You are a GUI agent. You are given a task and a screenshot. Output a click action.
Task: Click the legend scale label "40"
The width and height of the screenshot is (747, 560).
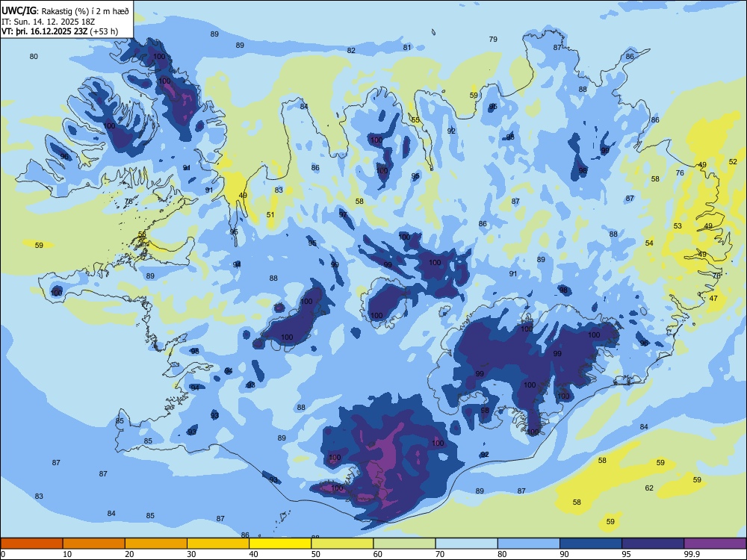(x=253, y=554)
